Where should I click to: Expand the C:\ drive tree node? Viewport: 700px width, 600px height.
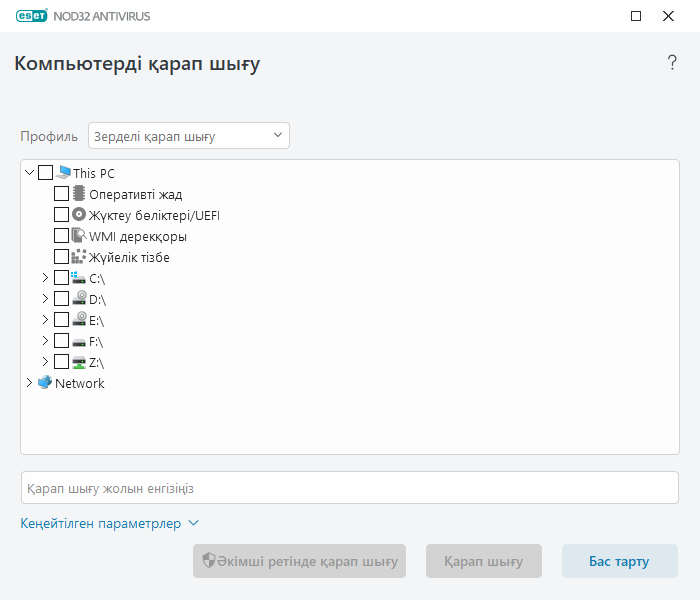(x=45, y=278)
